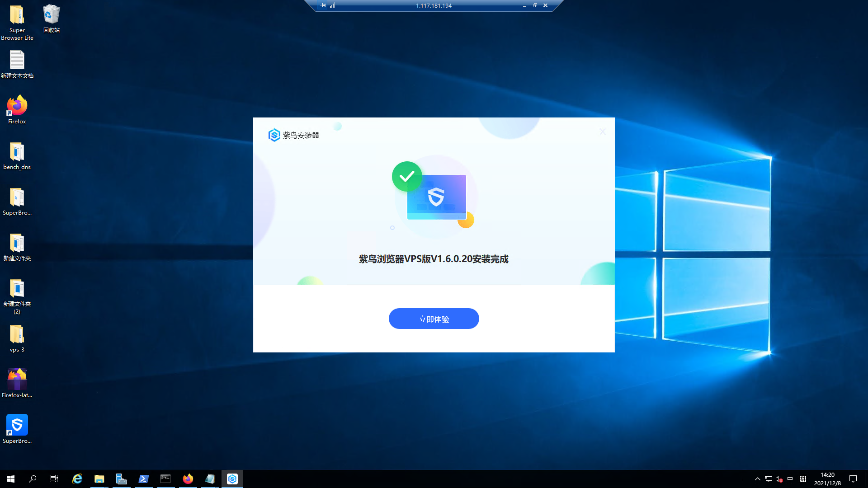Image resolution: width=868 pixels, height=488 pixels.
Task: Expand hidden system tray icons
Action: tap(758, 479)
